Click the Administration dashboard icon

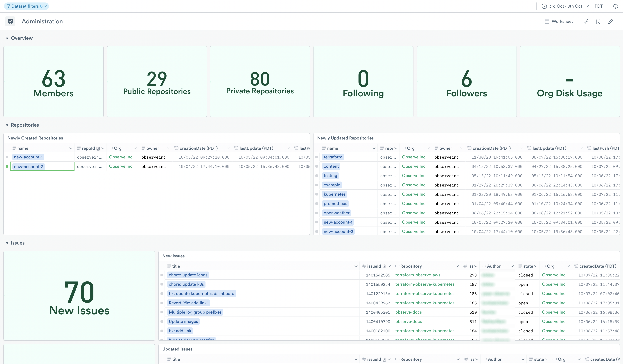pyautogui.click(x=10, y=22)
